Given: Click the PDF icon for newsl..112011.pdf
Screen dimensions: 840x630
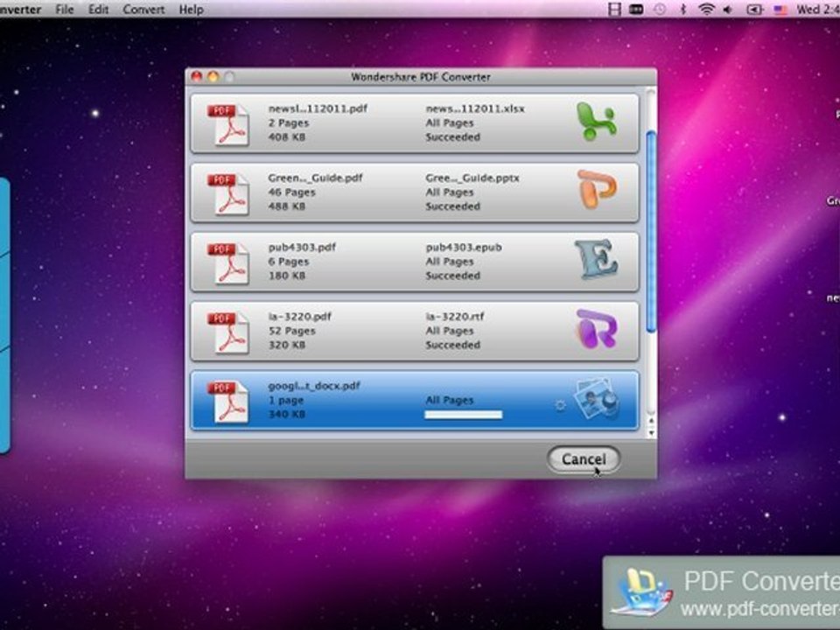Looking at the screenshot, I should click(228, 125).
